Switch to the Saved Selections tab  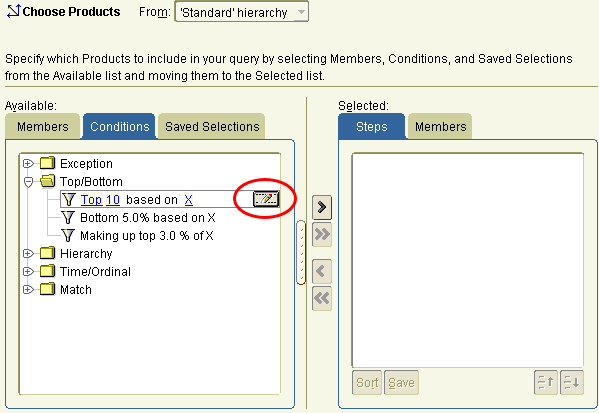[x=212, y=126]
